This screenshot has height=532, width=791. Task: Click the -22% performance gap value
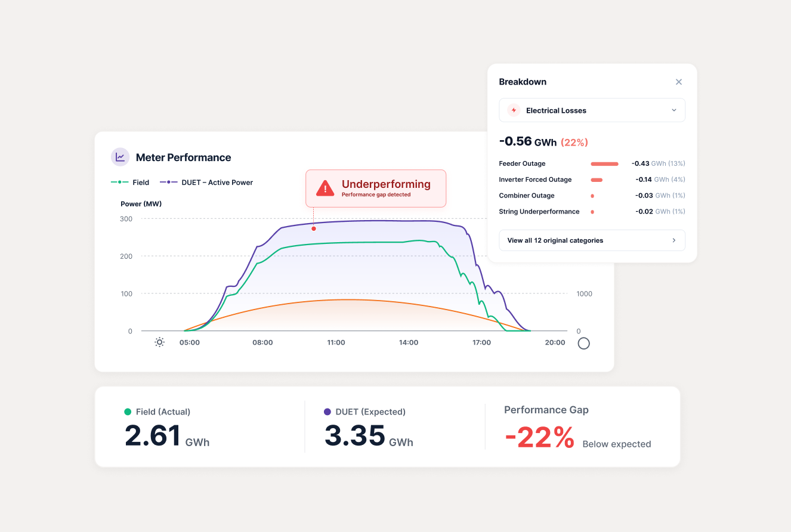[x=540, y=438]
